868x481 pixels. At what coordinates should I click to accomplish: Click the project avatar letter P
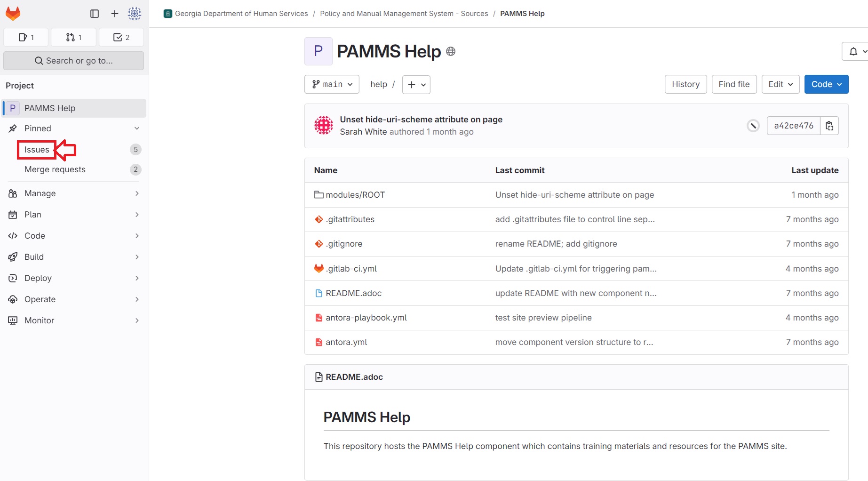click(319, 51)
